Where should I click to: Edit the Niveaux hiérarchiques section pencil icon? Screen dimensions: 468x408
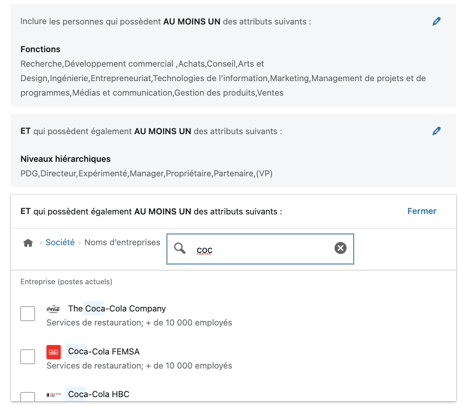(x=436, y=131)
